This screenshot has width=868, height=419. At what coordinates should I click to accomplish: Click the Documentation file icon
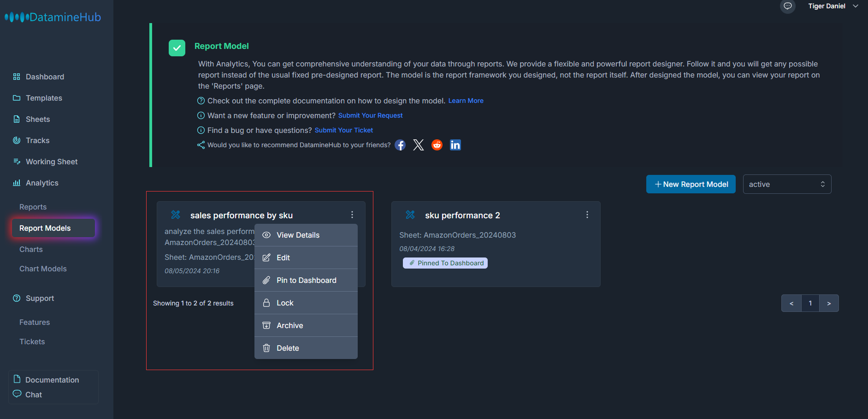[17, 379]
